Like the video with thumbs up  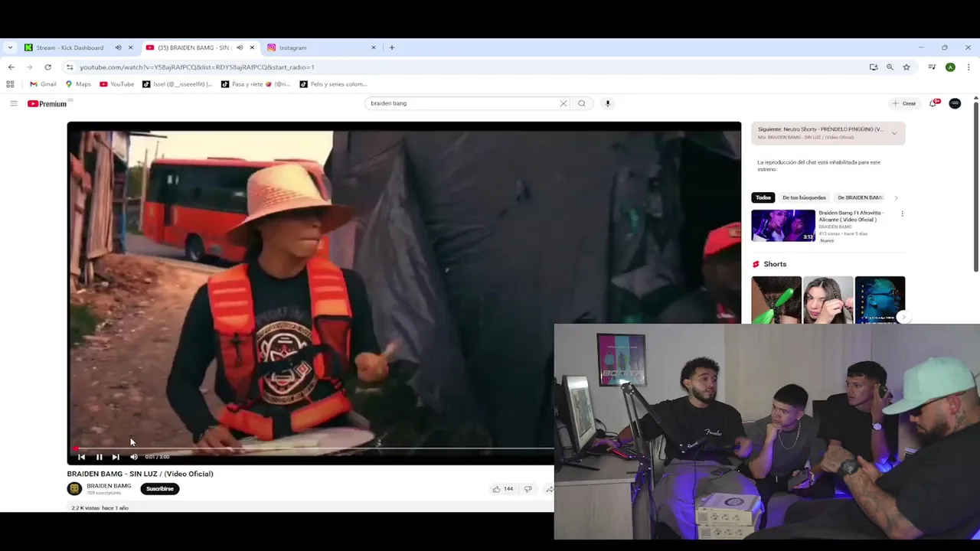(503, 489)
